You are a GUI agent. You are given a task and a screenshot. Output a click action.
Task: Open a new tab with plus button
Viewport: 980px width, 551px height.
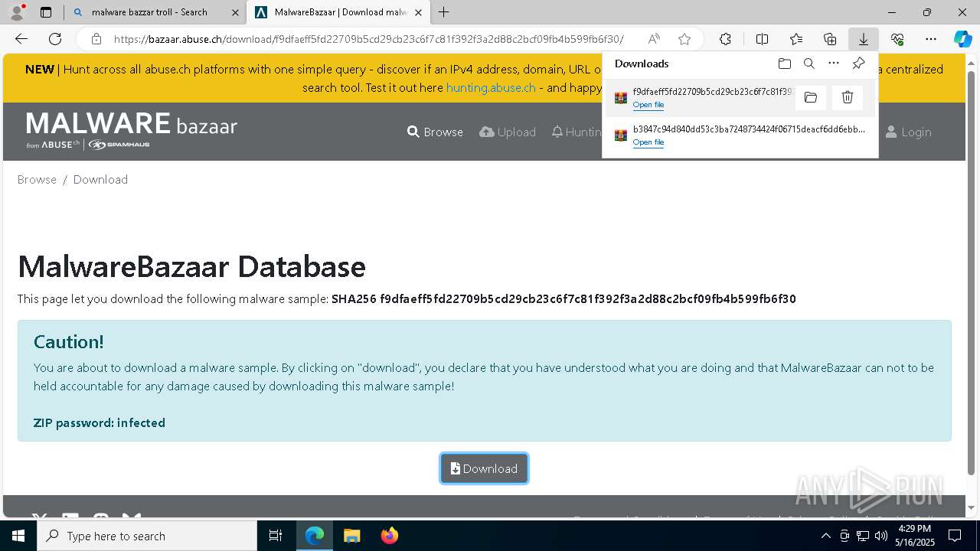click(444, 12)
